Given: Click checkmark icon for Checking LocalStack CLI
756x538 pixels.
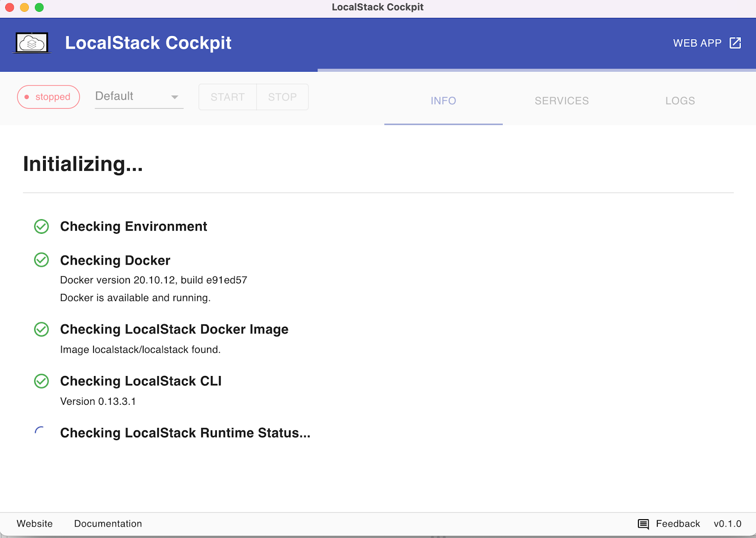Looking at the screenshot, I should [42, 381].
